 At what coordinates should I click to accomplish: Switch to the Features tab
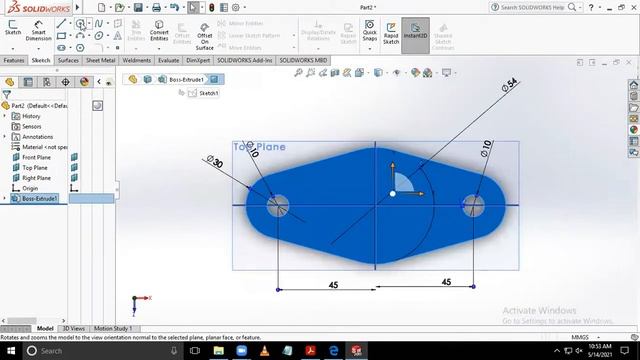coord(14,60)
